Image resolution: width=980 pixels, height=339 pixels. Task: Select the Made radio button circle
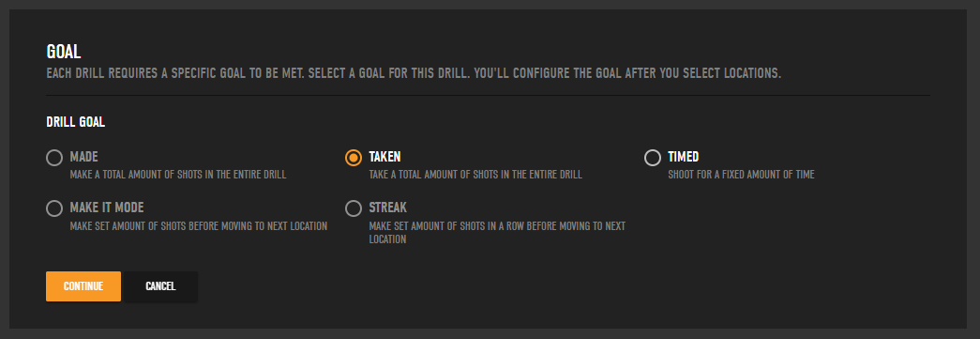pyautogui.click(x=54, y=158)
